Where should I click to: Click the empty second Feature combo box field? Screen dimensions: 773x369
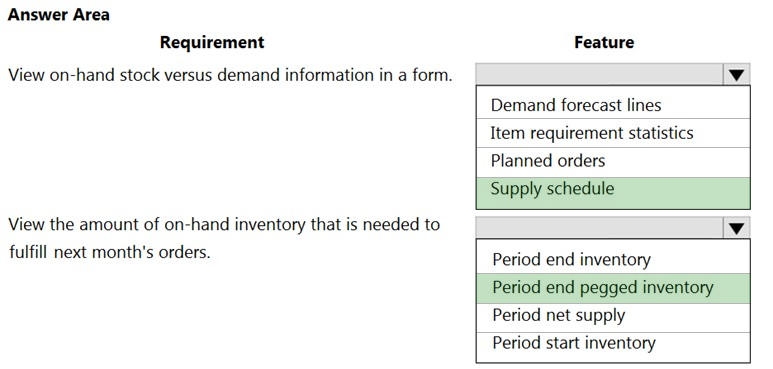pos(600,228)
